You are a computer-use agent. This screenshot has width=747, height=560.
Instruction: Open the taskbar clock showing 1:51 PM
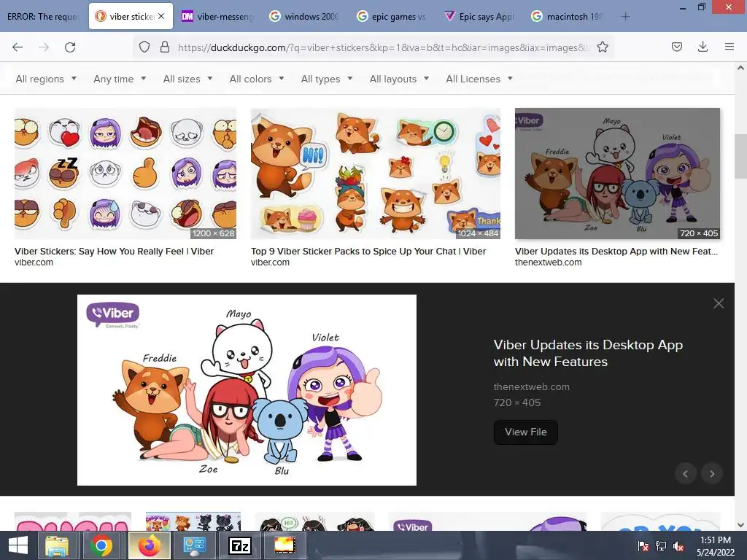click(715, 546)
